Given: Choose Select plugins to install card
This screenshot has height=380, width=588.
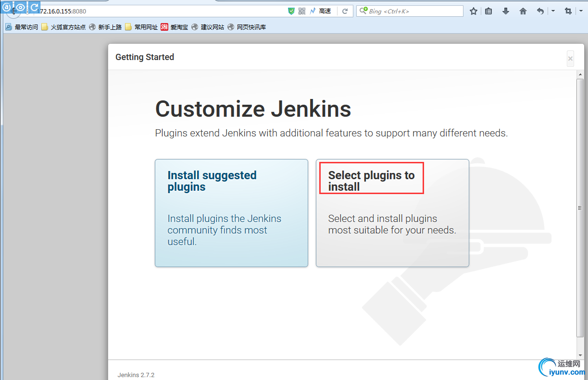Looking at the screenshot, I should click(392, 213).
